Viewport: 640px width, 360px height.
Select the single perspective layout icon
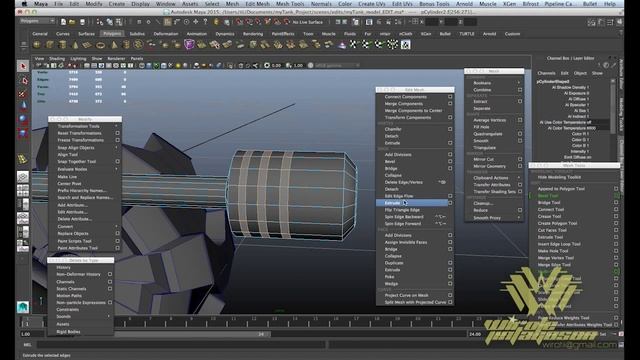click(23, 177)
